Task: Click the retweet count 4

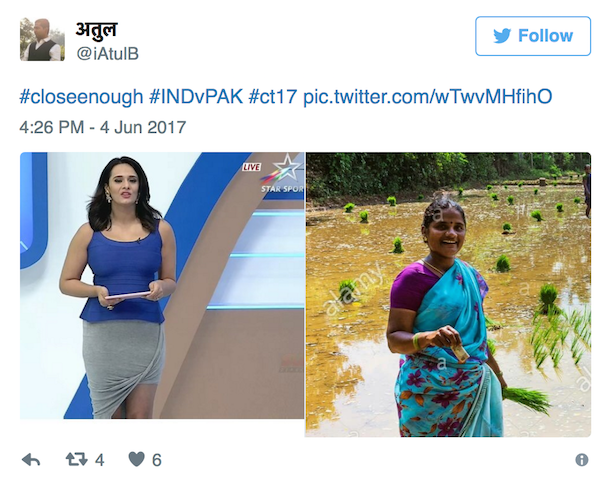Action: click(x=99, y=460)
